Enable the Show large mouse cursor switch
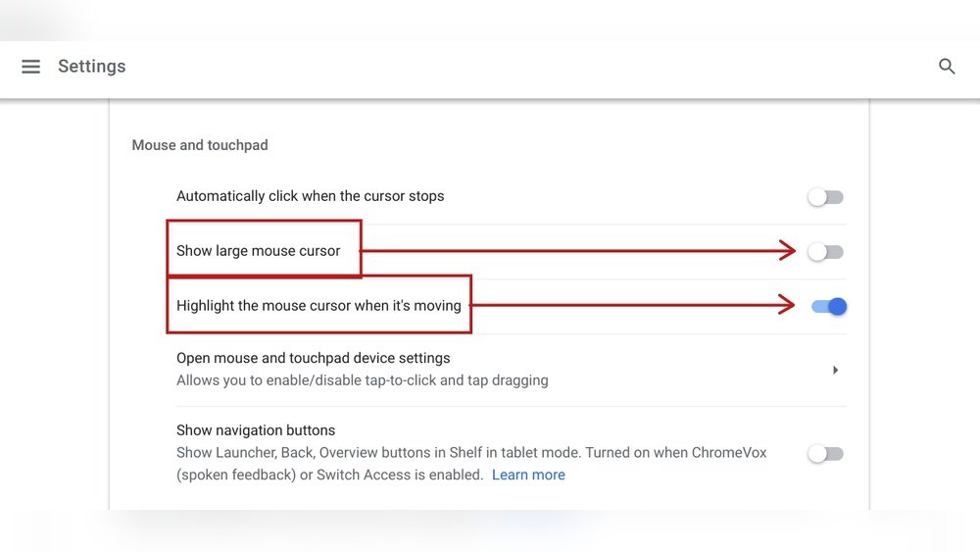Viewport: 980px width, 552px height. click(825, 252)
